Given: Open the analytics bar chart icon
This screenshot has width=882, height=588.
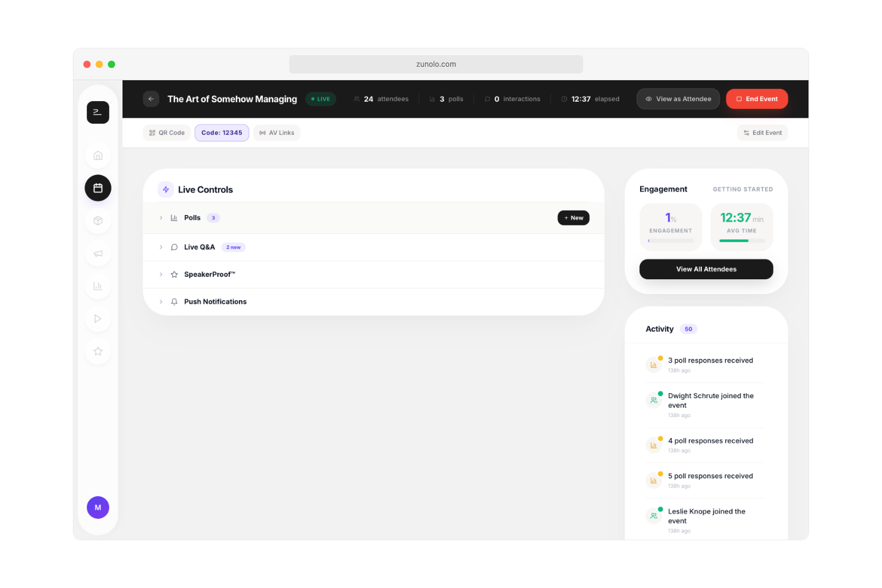Looking at the screenshot, I should click(98, 286).
